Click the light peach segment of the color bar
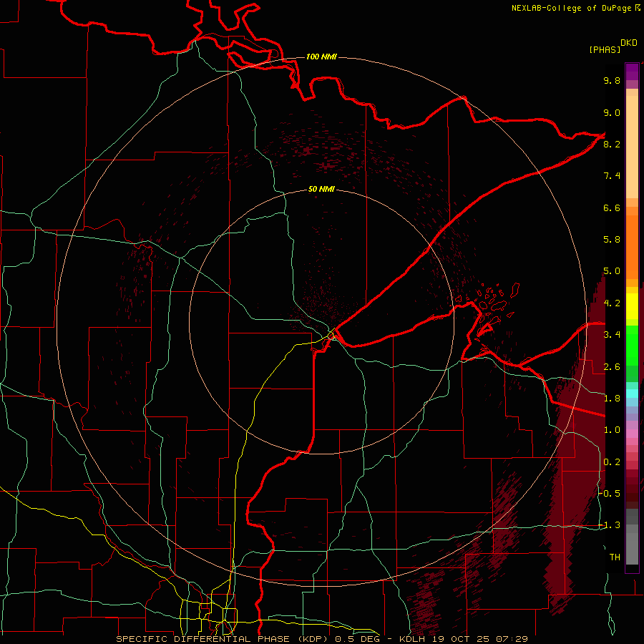 (632, 147)
